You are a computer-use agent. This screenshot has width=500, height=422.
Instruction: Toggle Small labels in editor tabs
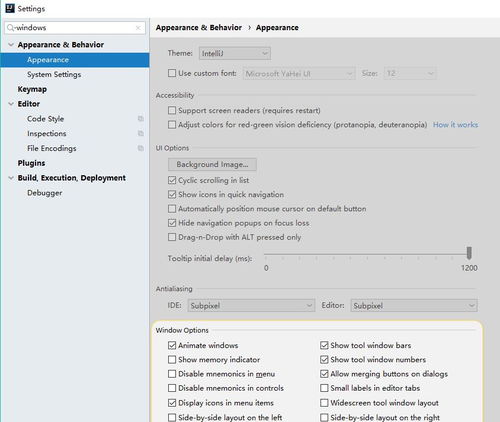(x=324, y=388)
